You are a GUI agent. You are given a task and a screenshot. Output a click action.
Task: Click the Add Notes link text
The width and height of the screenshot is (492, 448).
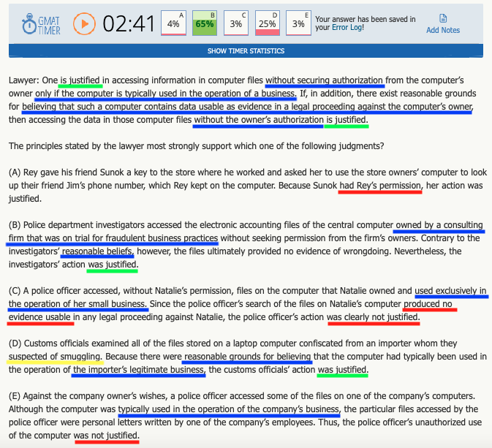(443, 31)
